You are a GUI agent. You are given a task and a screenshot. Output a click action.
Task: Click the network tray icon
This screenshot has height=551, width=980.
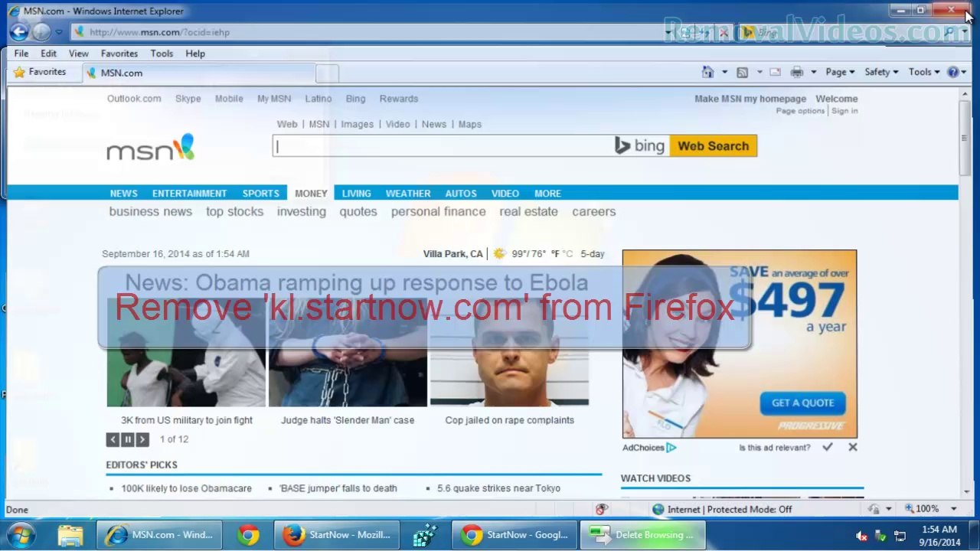tap(900, 536)
